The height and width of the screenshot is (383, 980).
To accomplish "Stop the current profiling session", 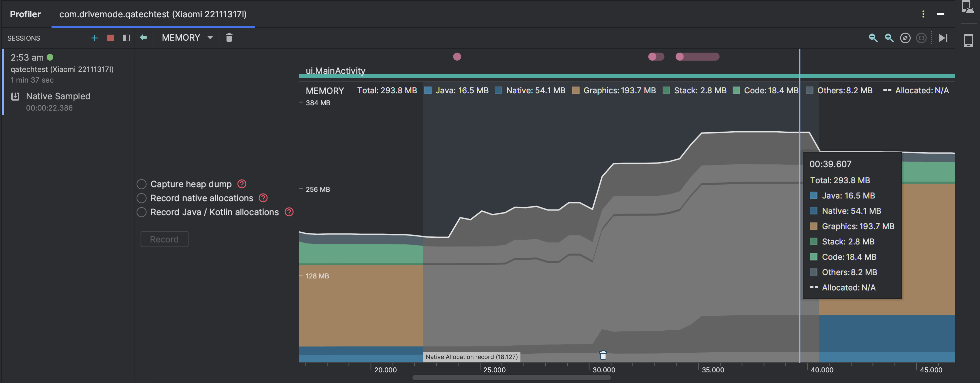I will pos(110,38).
